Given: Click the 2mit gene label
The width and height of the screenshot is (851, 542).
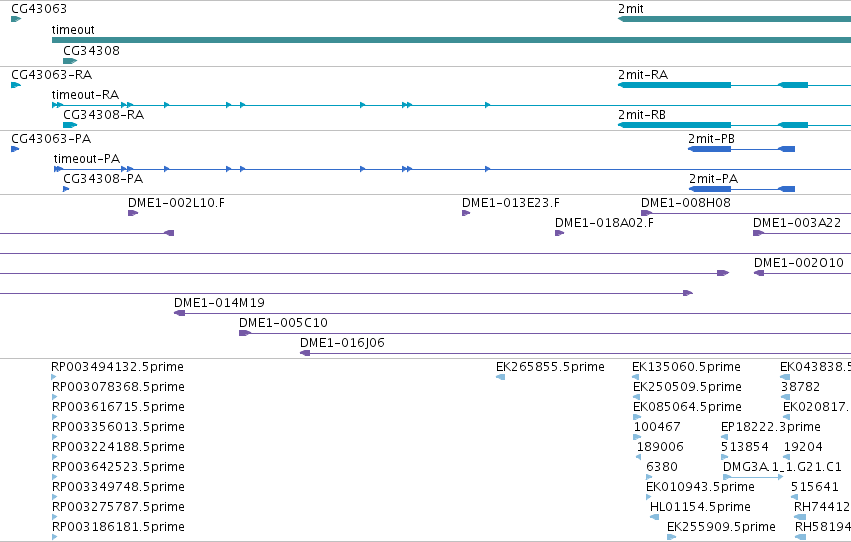Looking at the screenshot, I should coord(631,9).
